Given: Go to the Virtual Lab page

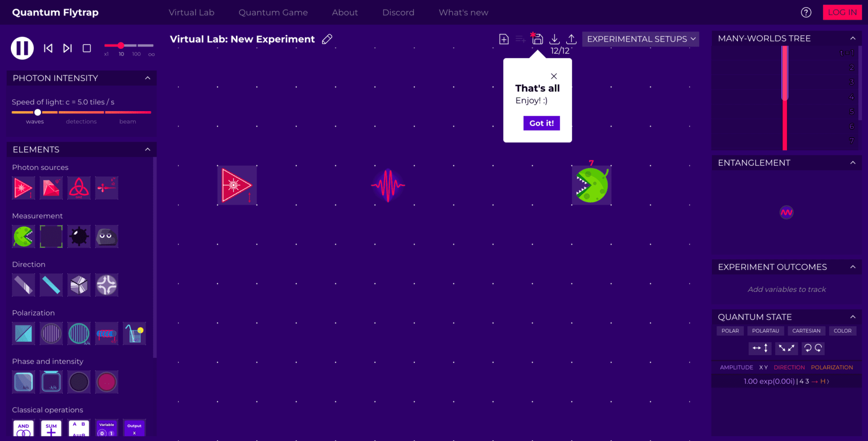Looking at the screenshot, I should click(191, 13).
